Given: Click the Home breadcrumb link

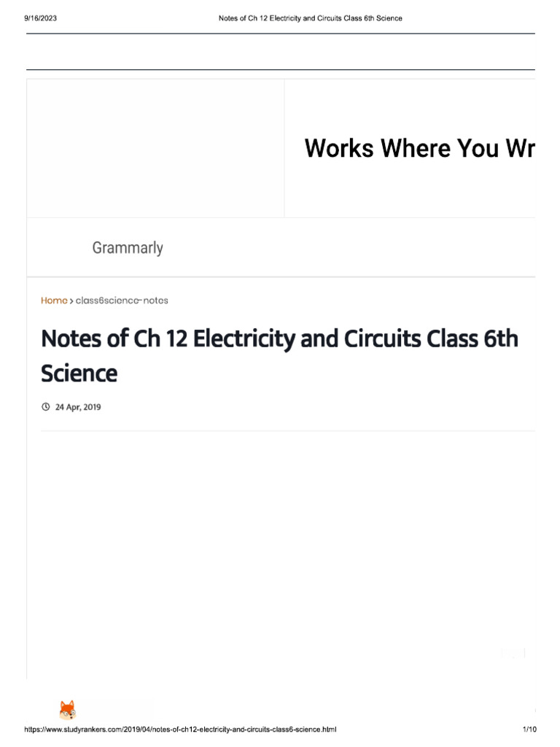Looking at the screenshot, I should click(x=54, y=301).
